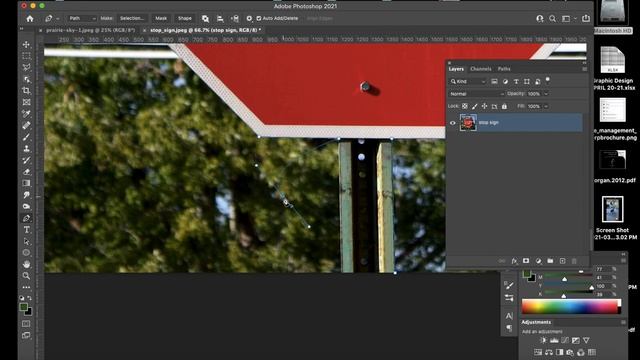640x360 pixels.
Task: Select the Path Selection arrow tool
Action: pyautogui.click(x=27, y=241)
